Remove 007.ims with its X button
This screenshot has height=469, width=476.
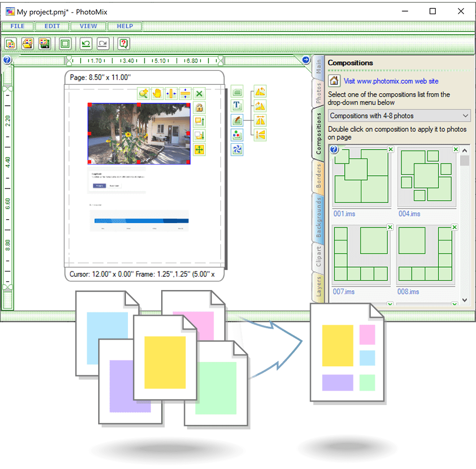(390, 228)
